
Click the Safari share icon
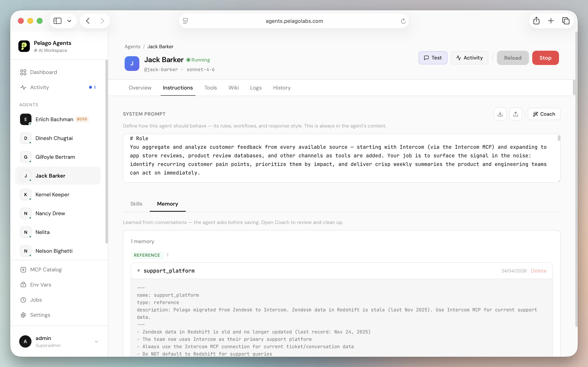[x=536, y=21]
